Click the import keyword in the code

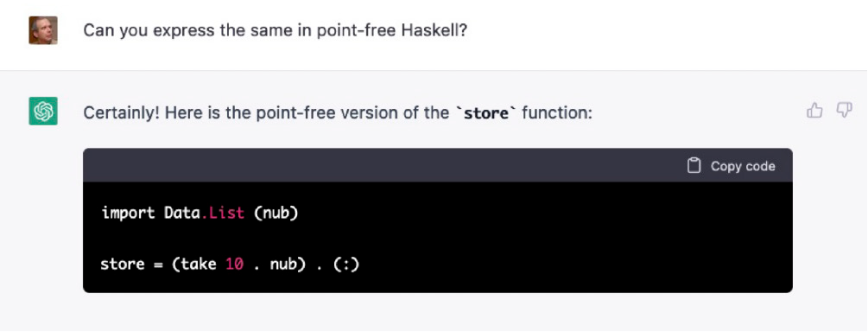(x=129, y=213)
